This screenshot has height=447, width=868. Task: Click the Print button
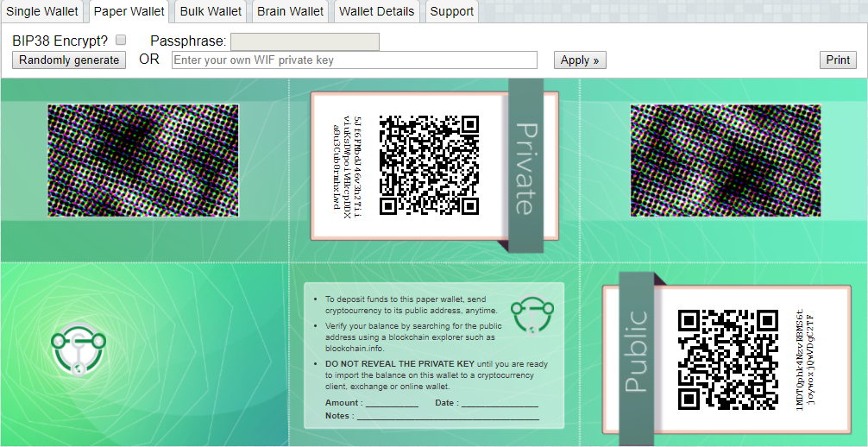(838, 60)
